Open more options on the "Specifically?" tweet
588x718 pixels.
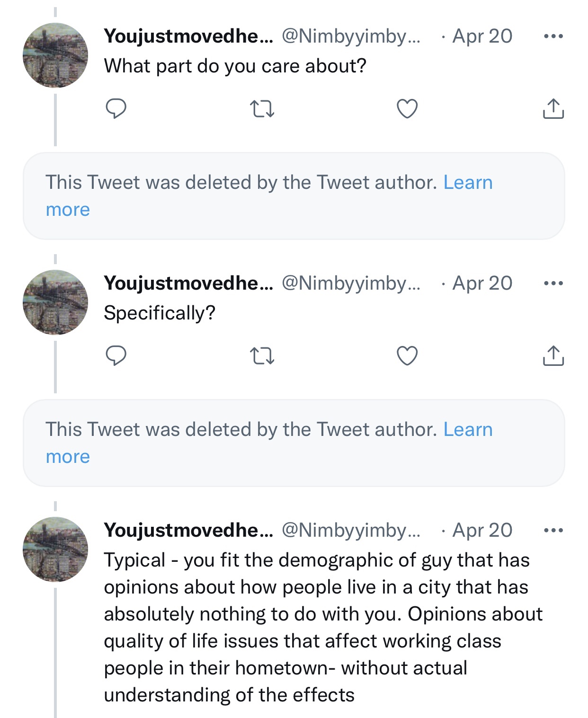click(553, 284)
